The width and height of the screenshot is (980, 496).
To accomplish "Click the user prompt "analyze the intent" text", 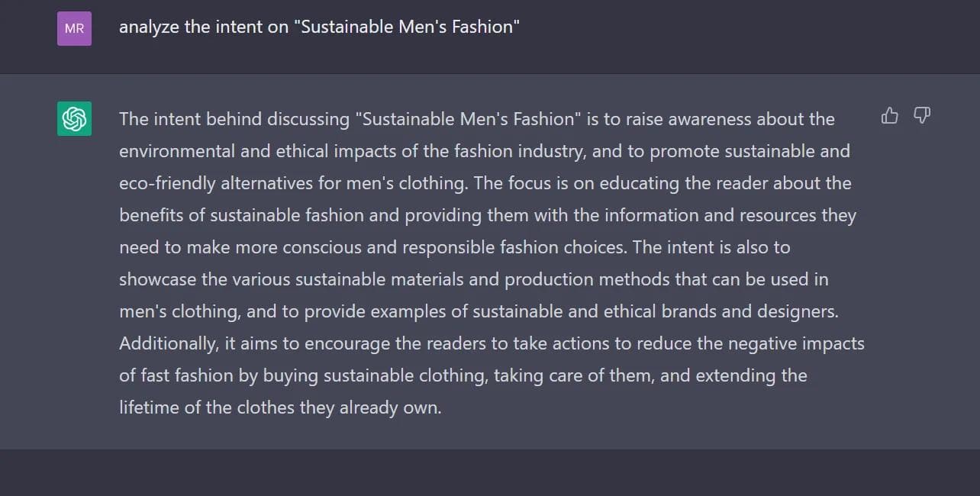I will pyautogui.click(x=204, y=27).
